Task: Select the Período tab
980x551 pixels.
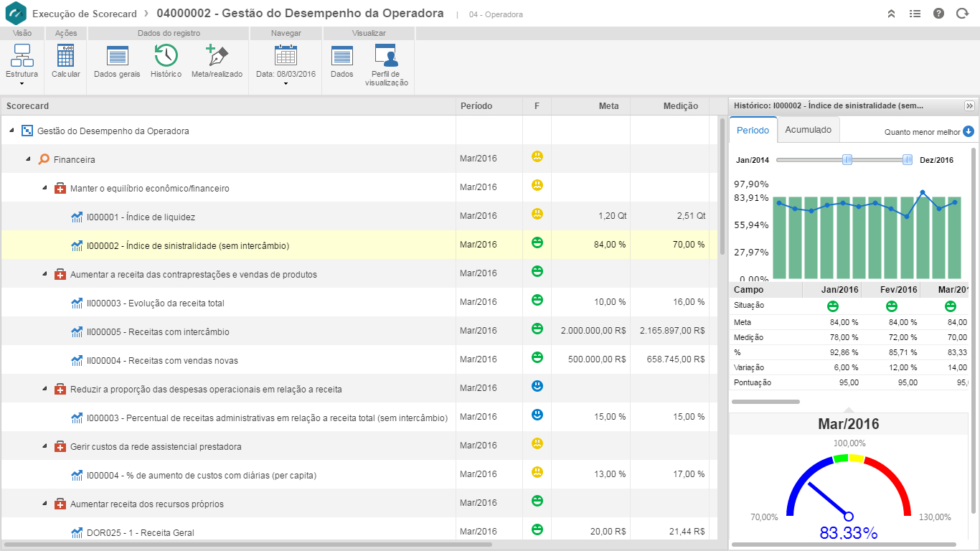Action: pos(753,131)
